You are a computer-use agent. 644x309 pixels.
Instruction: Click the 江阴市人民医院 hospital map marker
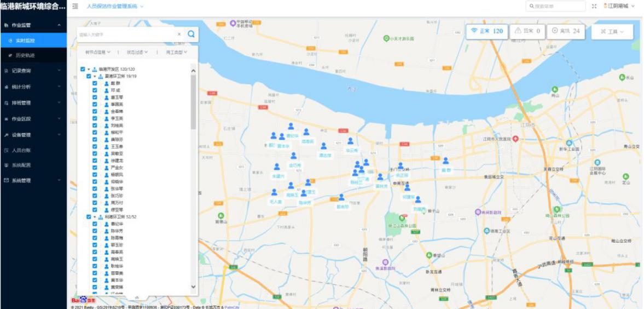pos(515,139)
